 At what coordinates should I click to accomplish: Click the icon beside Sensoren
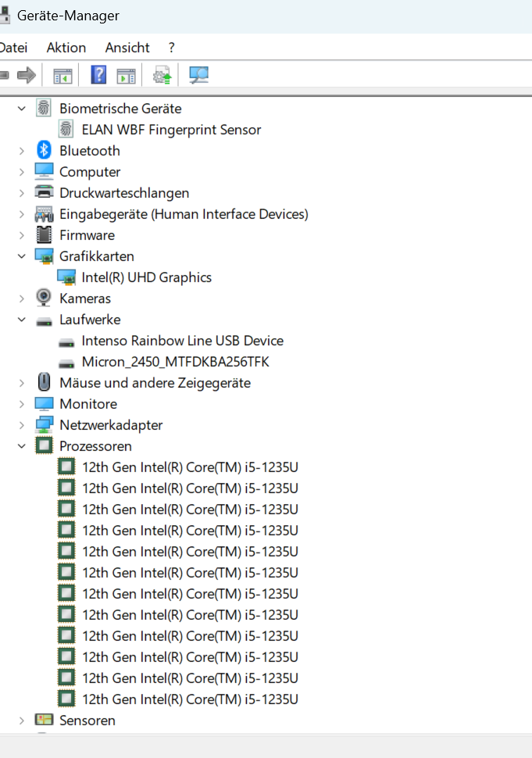(44, 720)
